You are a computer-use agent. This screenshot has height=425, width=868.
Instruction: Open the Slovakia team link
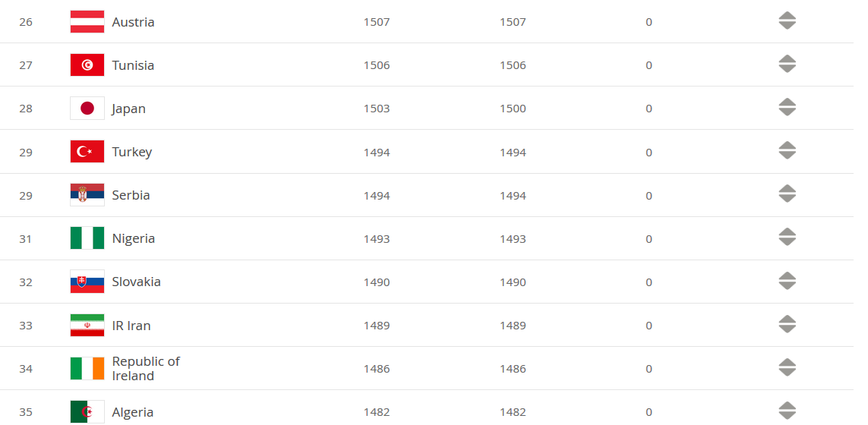click(x=137, y=282)
